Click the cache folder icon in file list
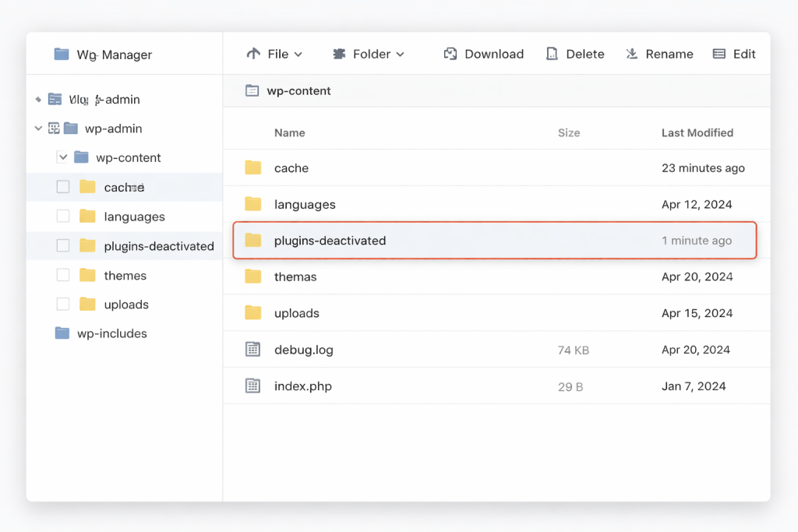Image resolution: width=798 pixels, height=532 pixels. (x=253, y=167)
